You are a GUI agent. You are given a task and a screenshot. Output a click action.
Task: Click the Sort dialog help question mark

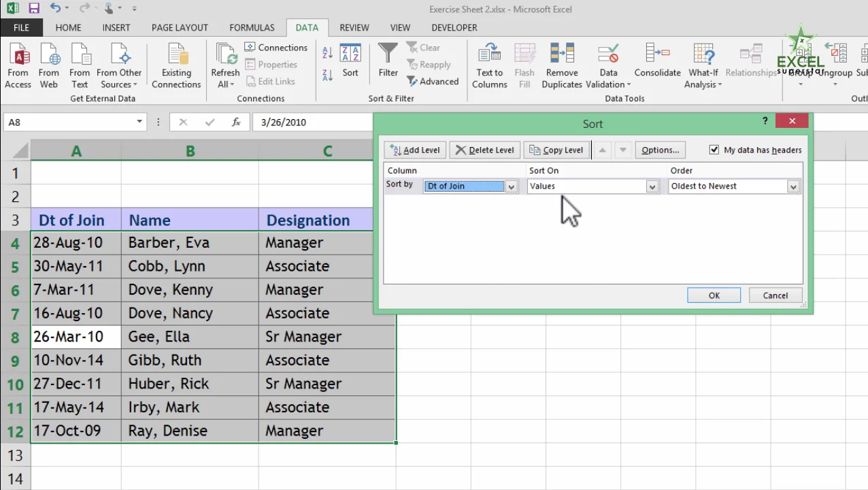click(x=765, y=121)
